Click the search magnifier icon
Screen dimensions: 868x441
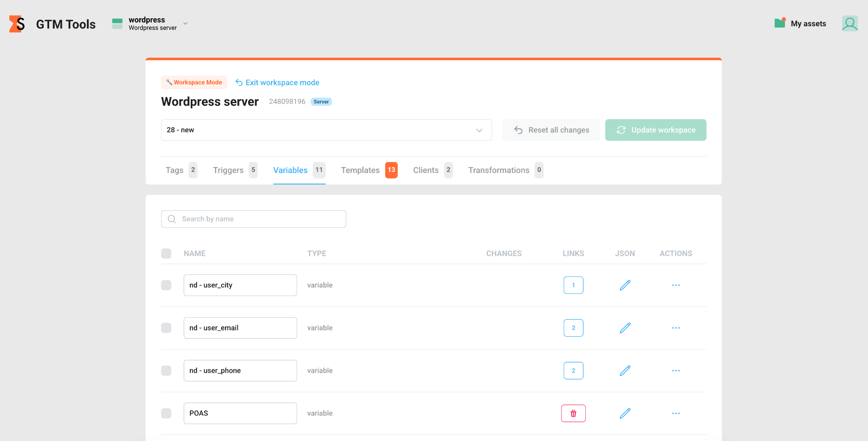[x=172, y=219]
